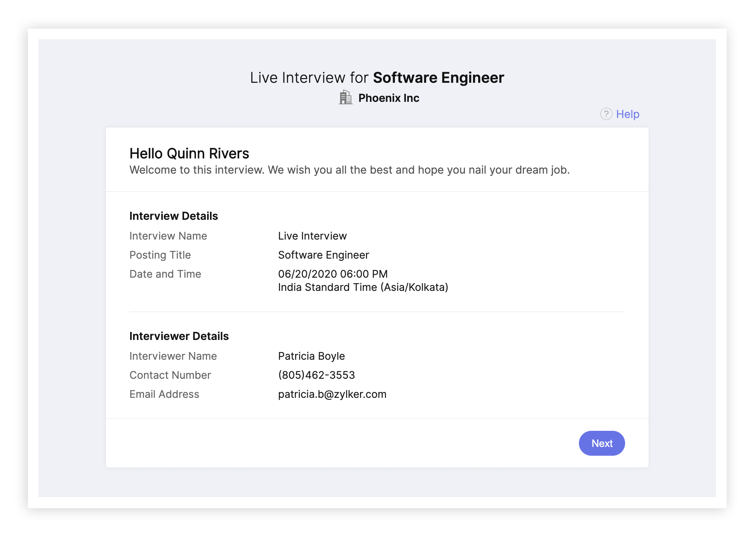Image resolution: width=756 pixels, height=544 pixels.
Task: Click the Email Address label
Action: point(164,394)
